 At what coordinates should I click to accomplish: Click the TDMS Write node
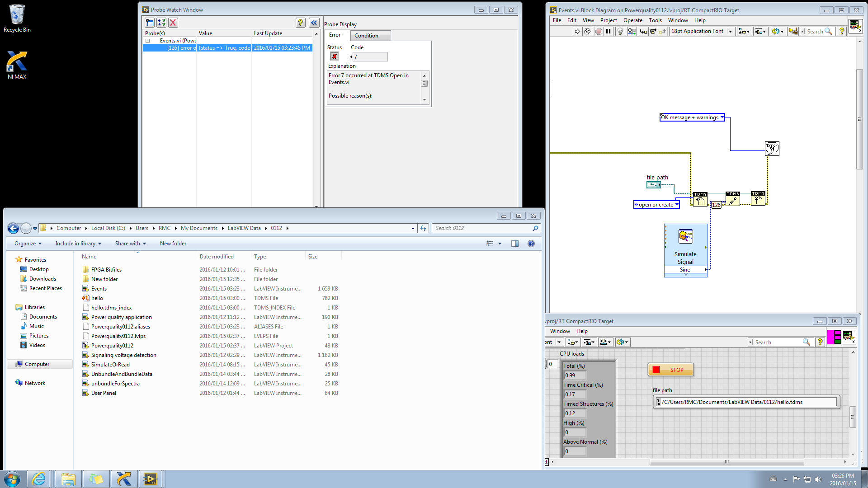tap(733, 199)
